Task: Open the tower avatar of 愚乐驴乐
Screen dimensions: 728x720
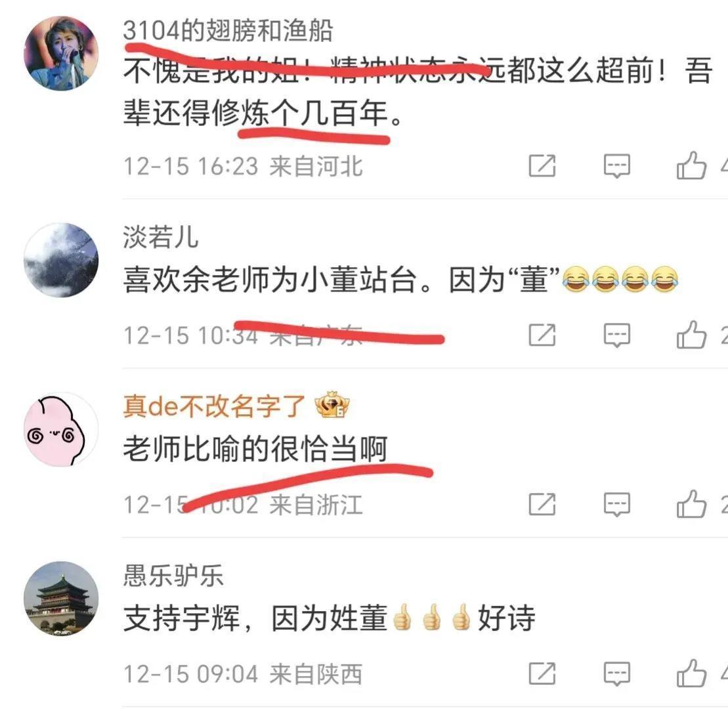Action: click(x=61, y=599)
